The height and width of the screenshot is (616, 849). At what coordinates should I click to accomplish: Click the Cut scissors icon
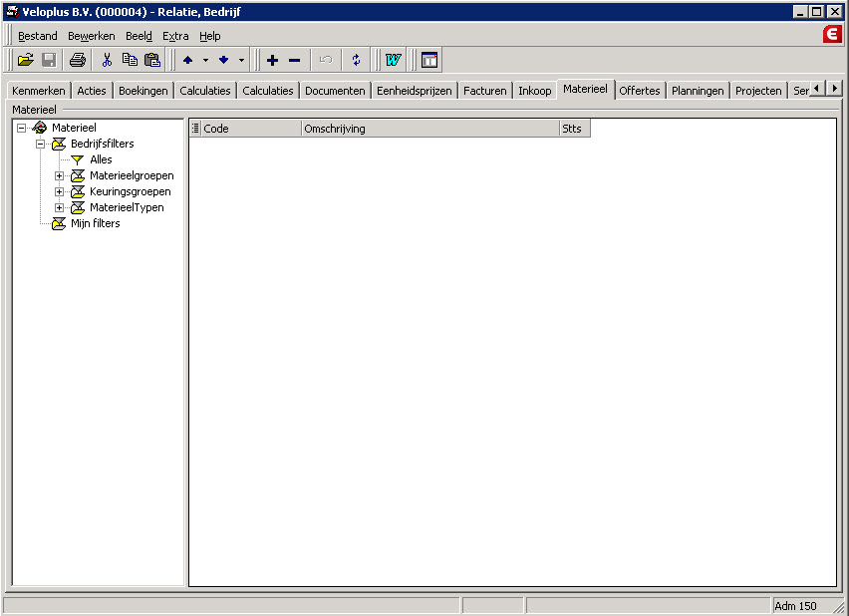(107, 60)
